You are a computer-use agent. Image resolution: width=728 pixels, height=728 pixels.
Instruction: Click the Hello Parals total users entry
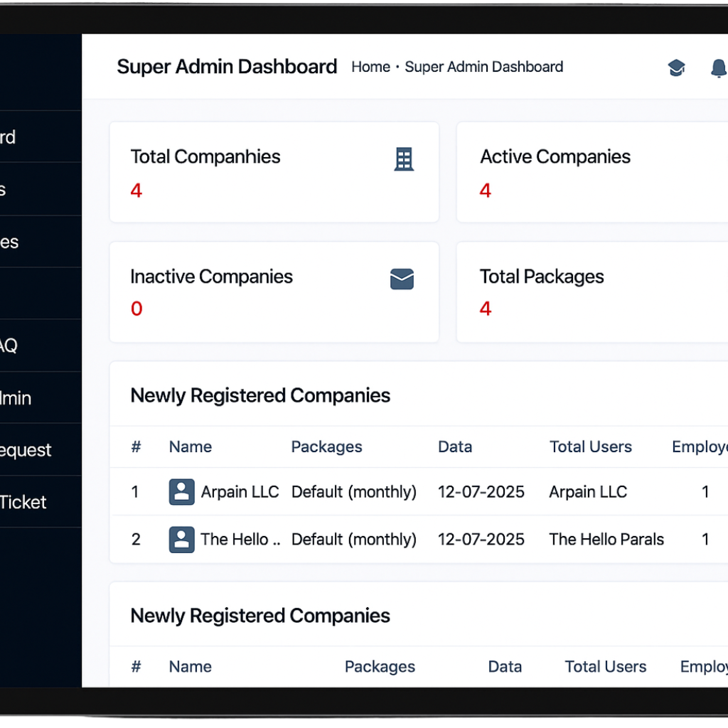click(x=606, y=539)
